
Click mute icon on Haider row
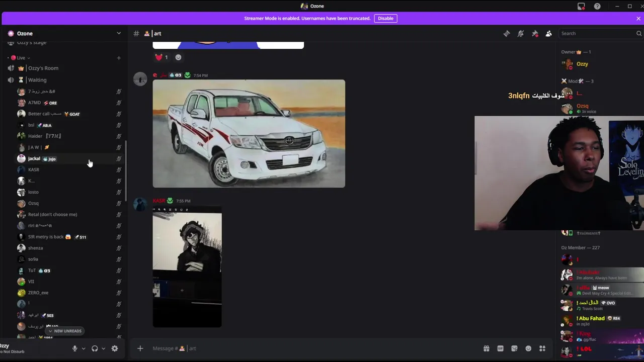(x=119, y=136)
